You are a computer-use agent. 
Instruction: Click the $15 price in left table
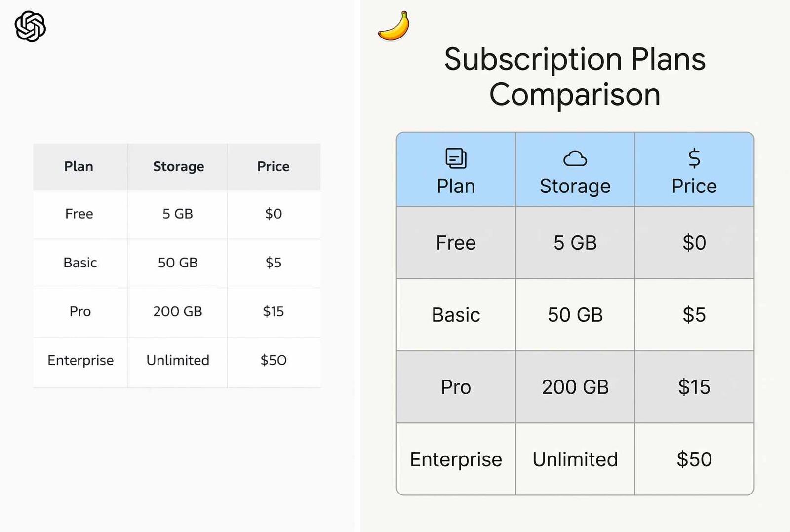pyautogui.click(x=273, y=311)
